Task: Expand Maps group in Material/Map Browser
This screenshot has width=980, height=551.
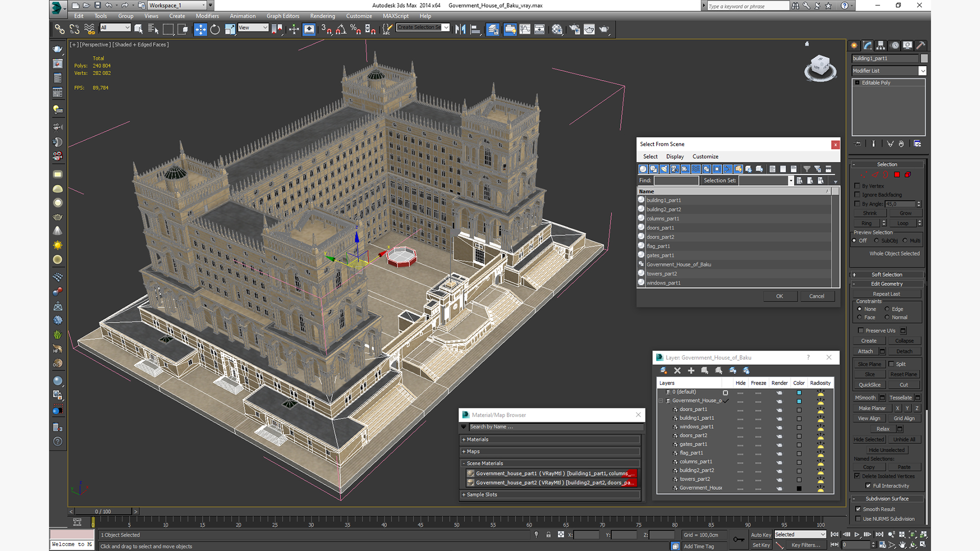Action: point(550,452)
